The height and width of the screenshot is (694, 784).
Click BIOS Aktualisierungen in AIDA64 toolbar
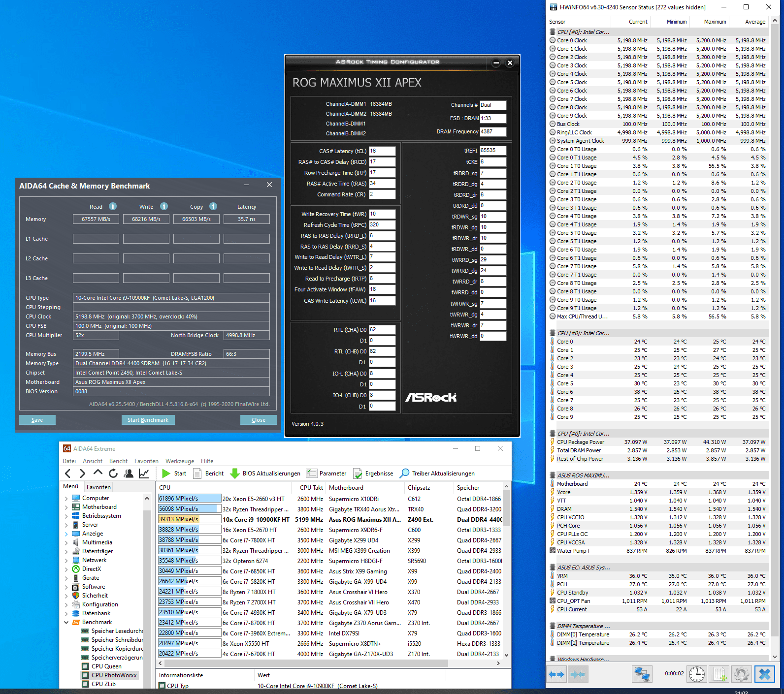pyautogui.click(x=265, y=473)
